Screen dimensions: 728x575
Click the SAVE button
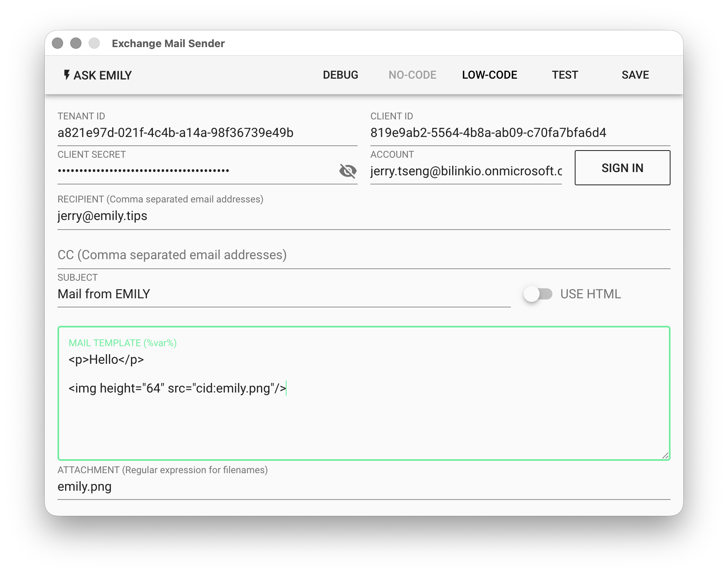click(635, 75)
